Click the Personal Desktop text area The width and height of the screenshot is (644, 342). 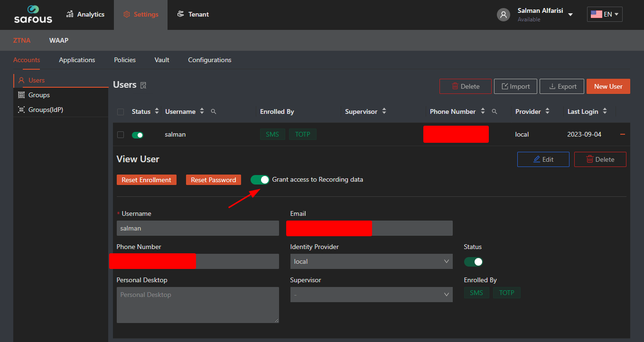tap(197, 305)
